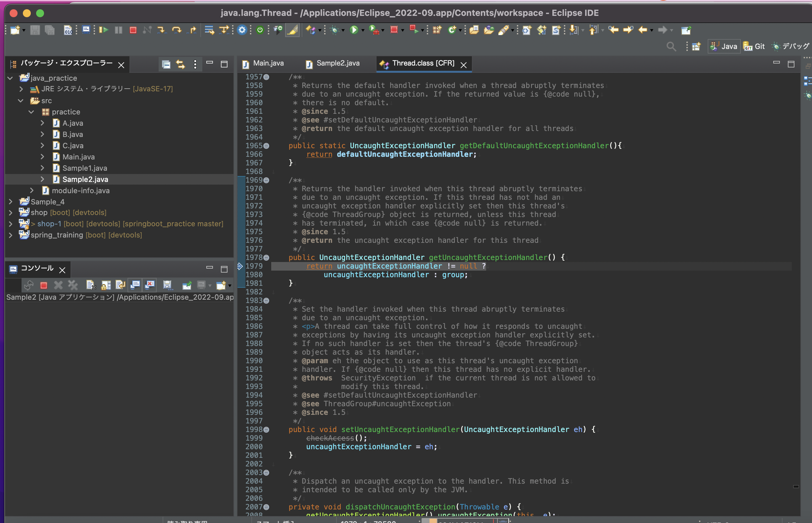Open the search icon near the perspectives
This screenshot has height=523, width=812.
pos(671,46)
